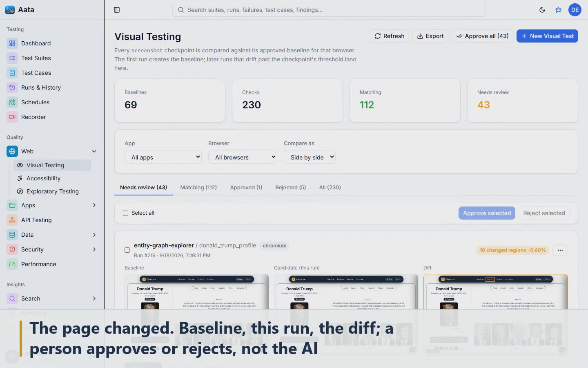
Task: Click the Web globe icon
Action: click(x=12, y=151)
